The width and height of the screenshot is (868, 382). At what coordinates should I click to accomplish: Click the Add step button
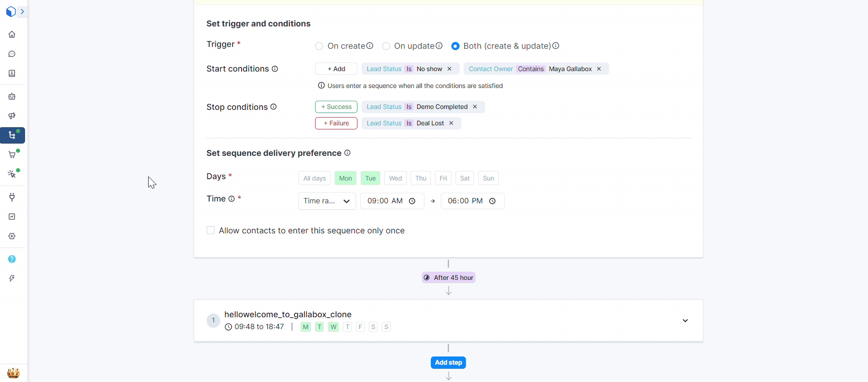448,362
